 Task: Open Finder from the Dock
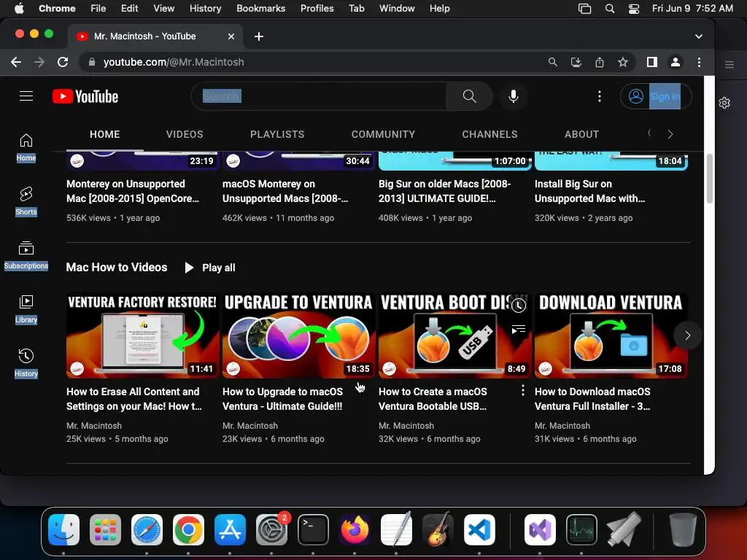pos(64,529)
